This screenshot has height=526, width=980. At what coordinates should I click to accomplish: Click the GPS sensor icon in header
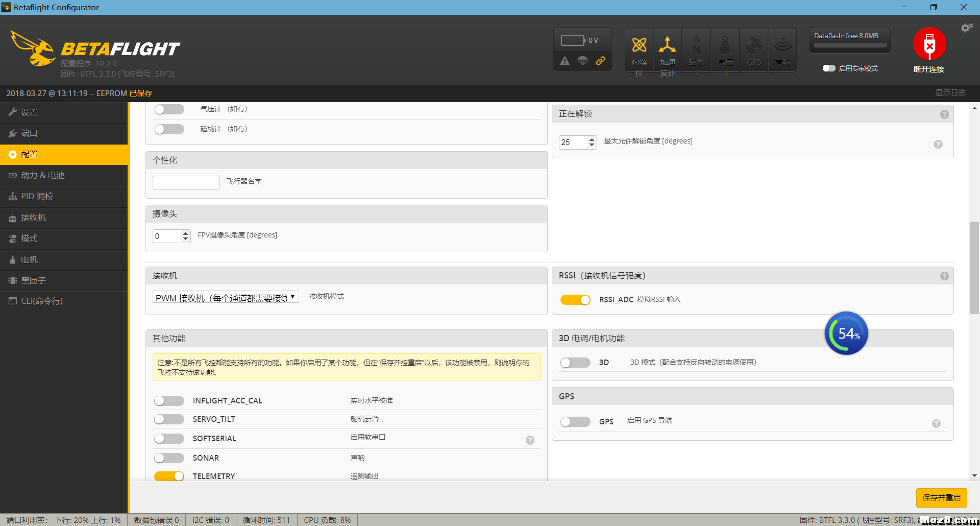click(x=754, y=45)
